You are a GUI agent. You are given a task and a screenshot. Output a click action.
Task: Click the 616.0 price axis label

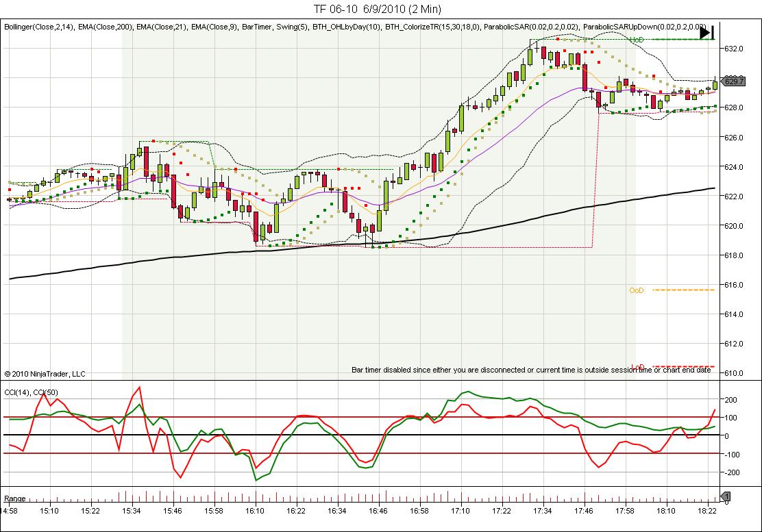734,285
